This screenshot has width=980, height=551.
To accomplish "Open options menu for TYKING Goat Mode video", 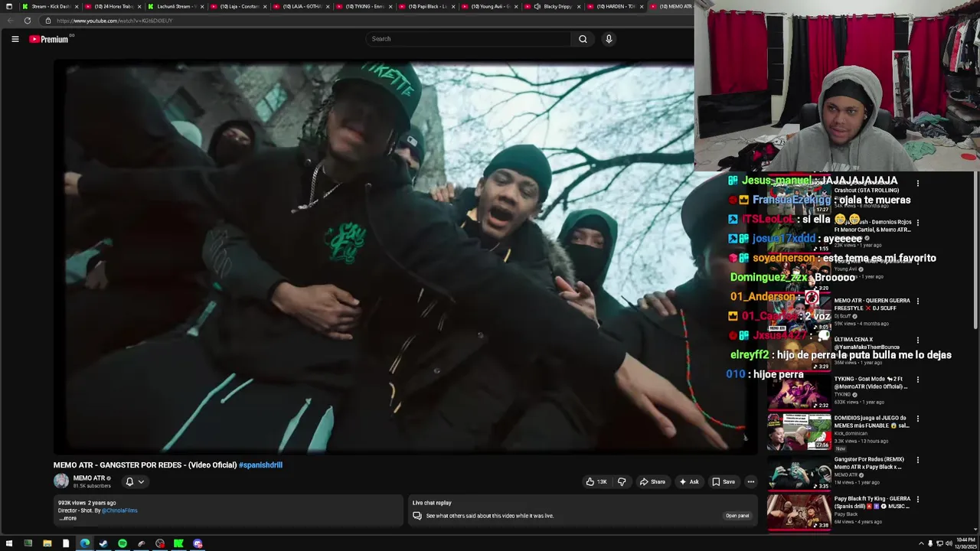I will (x=917, y=380).
